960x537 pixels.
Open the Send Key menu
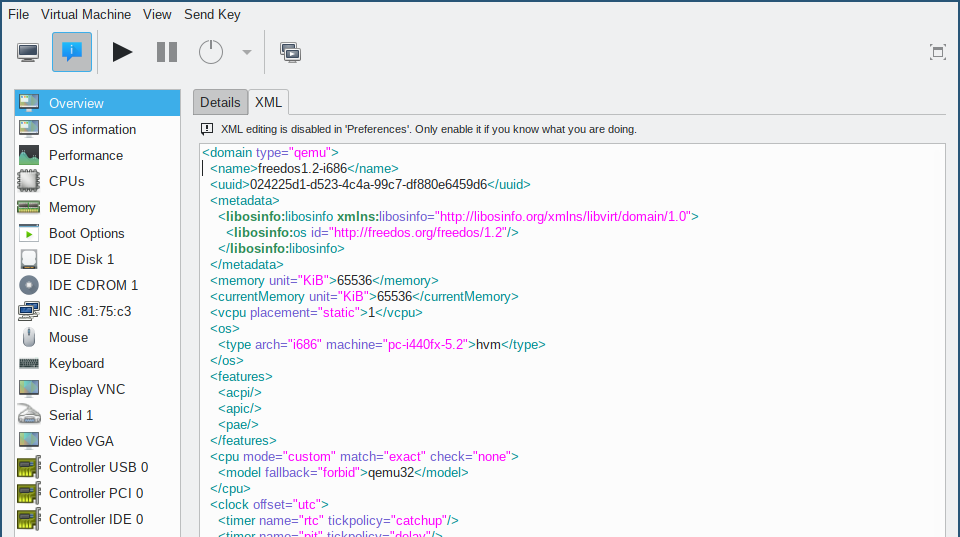212,15
